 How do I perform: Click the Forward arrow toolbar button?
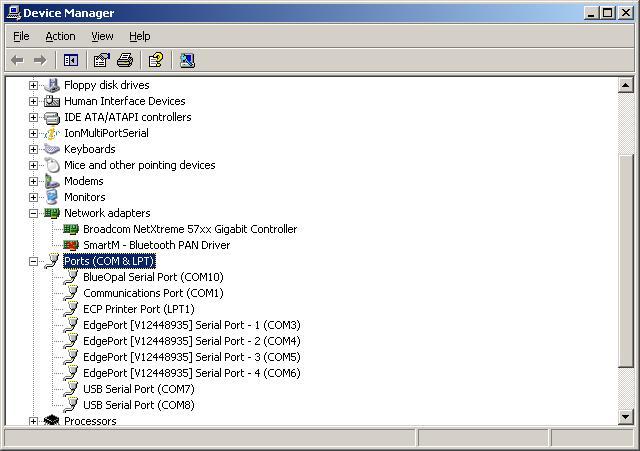click(x=40, y=60)
